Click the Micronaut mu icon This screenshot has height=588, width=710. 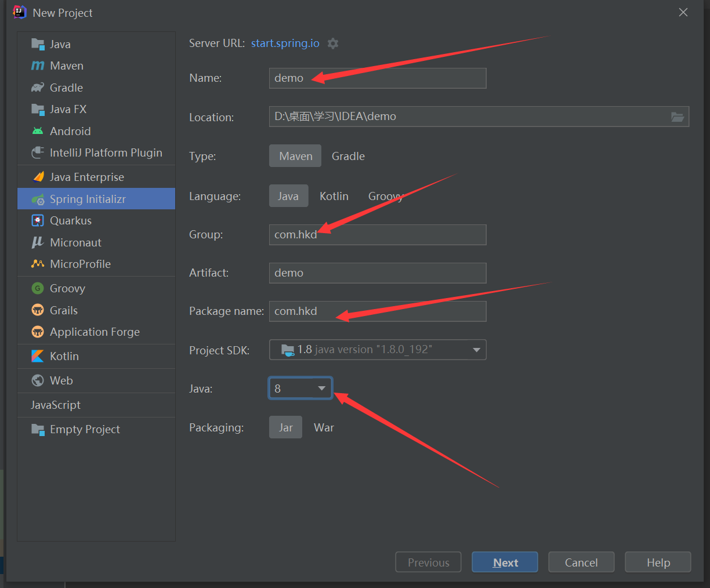38,242
